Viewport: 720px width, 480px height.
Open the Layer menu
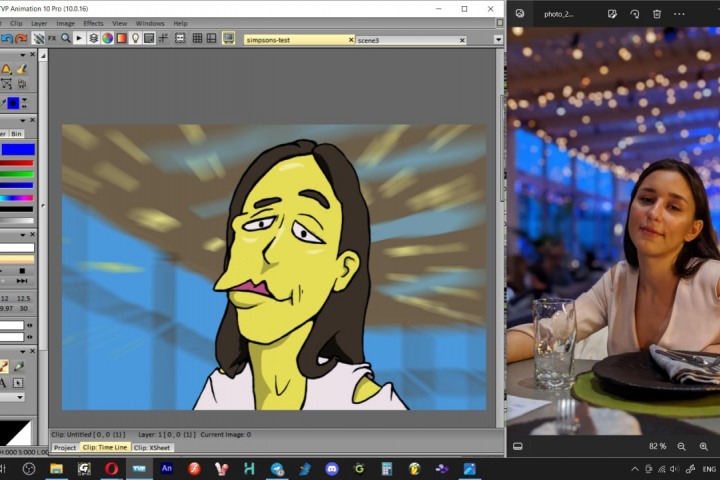pos(39,23)
